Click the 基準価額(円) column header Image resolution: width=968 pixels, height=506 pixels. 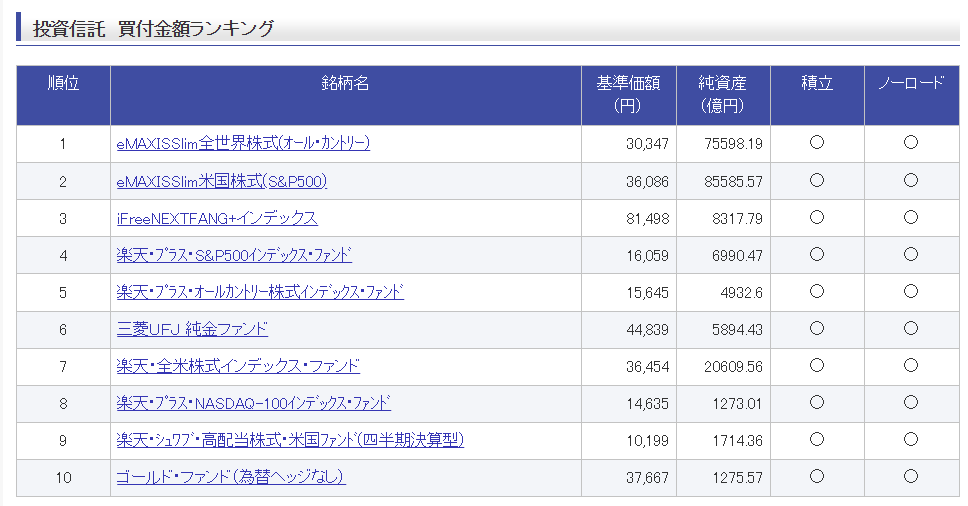click(628, 94)
